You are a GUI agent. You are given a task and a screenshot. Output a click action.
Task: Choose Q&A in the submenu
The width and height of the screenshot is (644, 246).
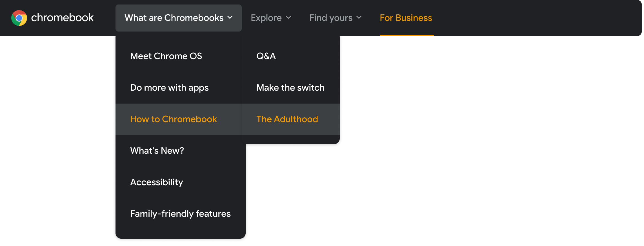click(266, 56)
